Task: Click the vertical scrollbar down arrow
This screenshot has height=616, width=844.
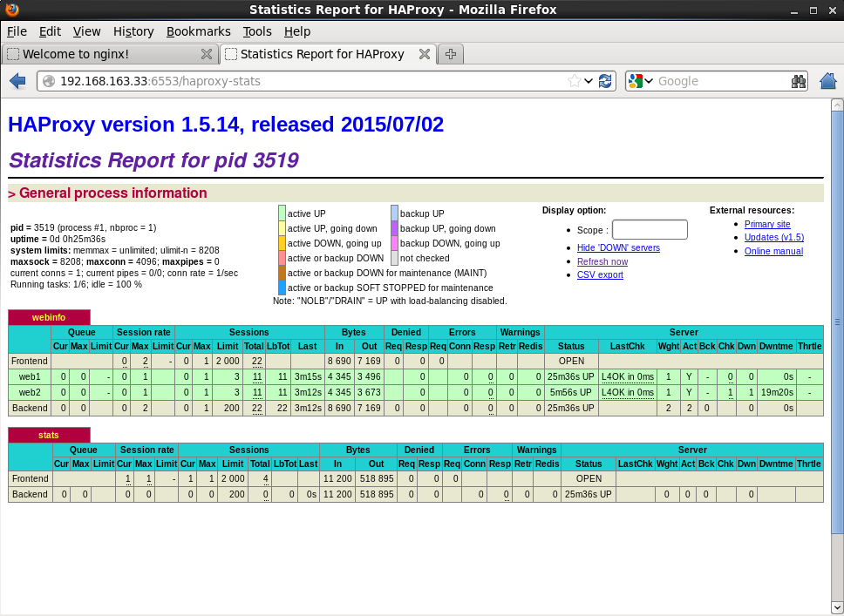Action: click(836, 607)
